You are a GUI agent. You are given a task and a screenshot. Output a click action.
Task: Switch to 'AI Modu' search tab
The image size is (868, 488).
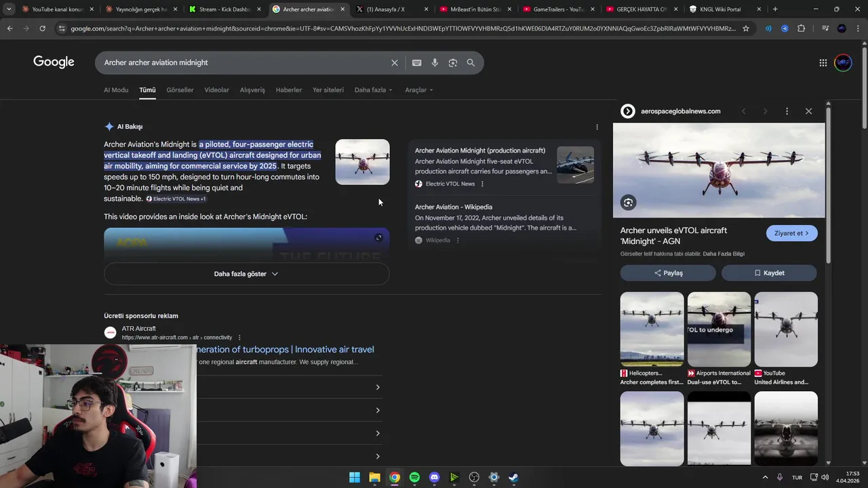pyautogui.click(x=116, y=90)
